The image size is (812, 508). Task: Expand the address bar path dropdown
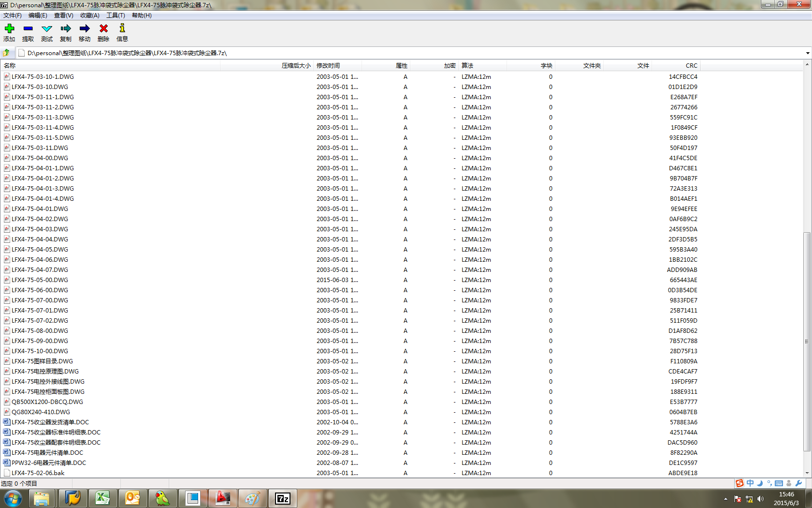click(x=808, y=53)
